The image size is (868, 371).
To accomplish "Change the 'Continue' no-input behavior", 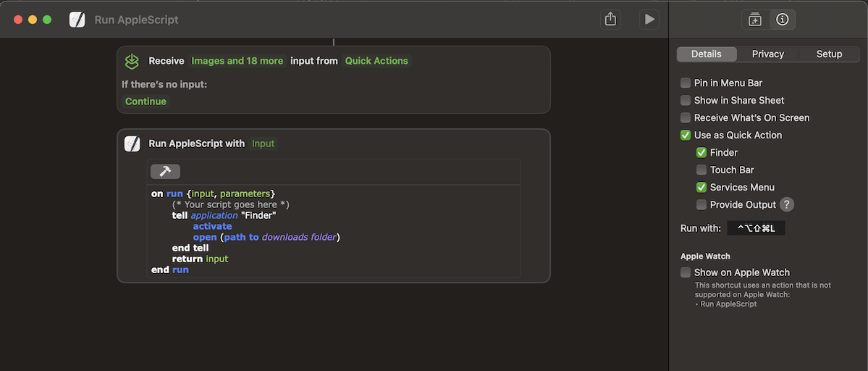I will point(146,101).
